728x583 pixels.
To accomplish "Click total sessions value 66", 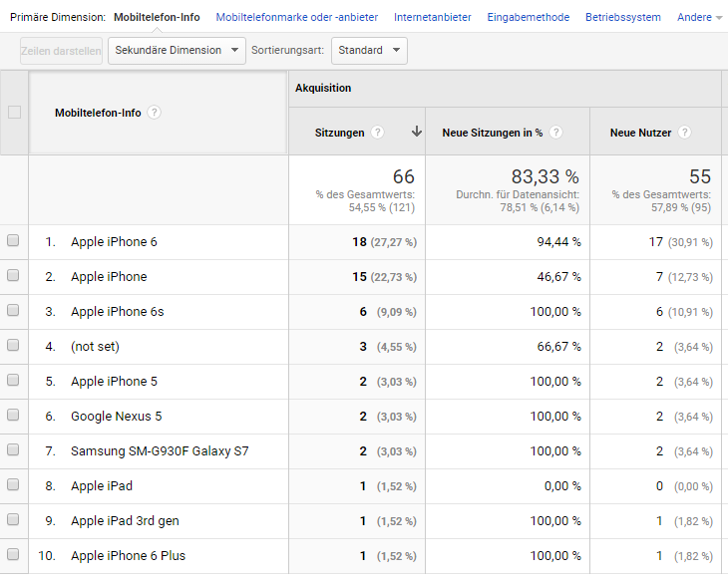I will (x=403, y=176).
